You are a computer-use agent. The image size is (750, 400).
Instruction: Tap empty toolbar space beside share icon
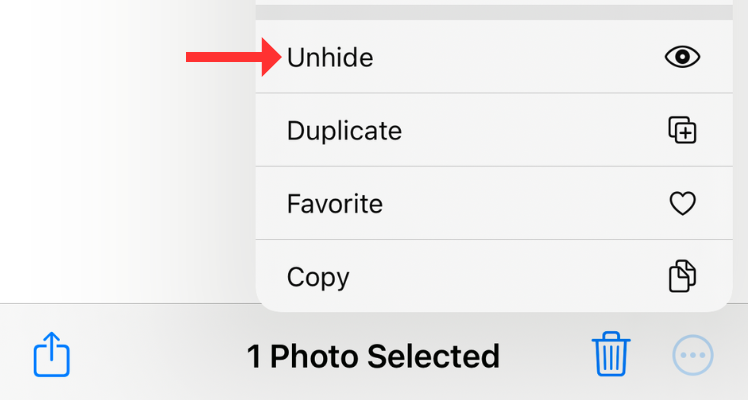coord(150,356)
